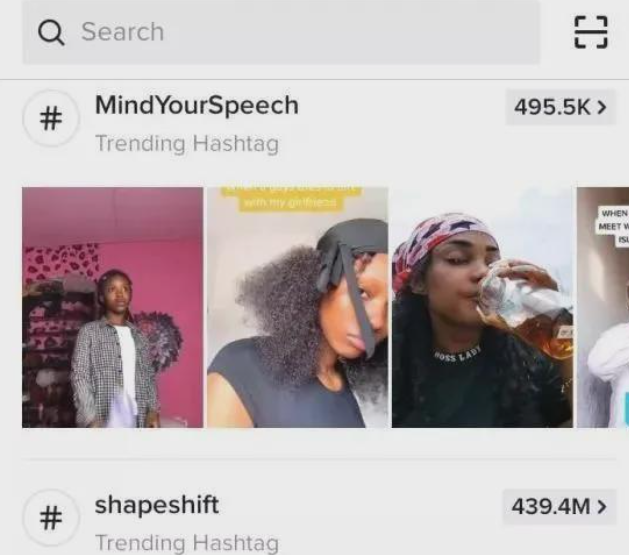
Task: Tap the hashtag icon beside shapeshift
Action: click(51, 518)
